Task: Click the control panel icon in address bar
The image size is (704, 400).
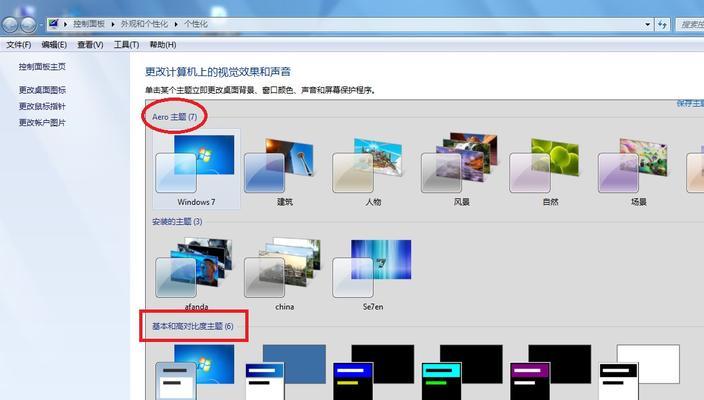Action: pos(53,24)
